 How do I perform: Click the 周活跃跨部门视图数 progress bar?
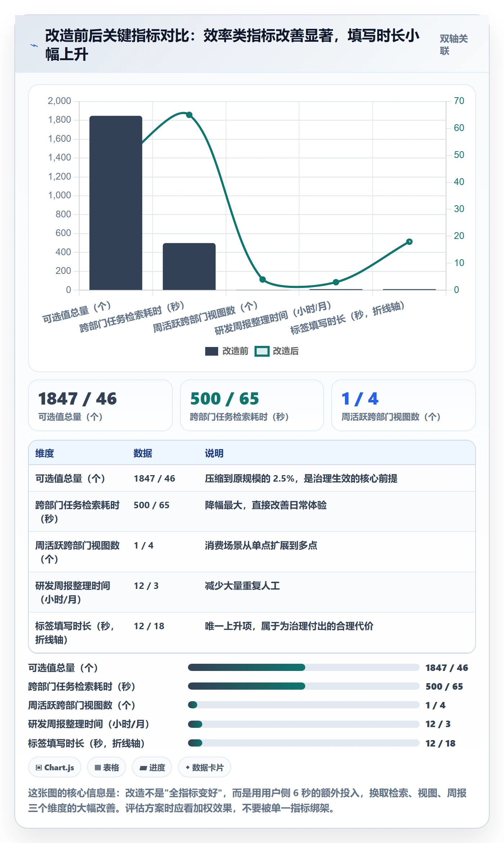303,705
